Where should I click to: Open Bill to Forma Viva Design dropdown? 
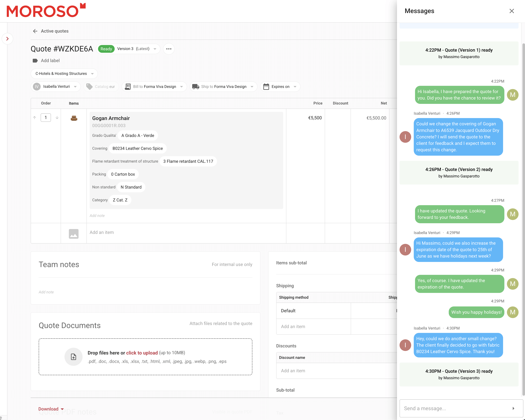click(x=154, y=86)
